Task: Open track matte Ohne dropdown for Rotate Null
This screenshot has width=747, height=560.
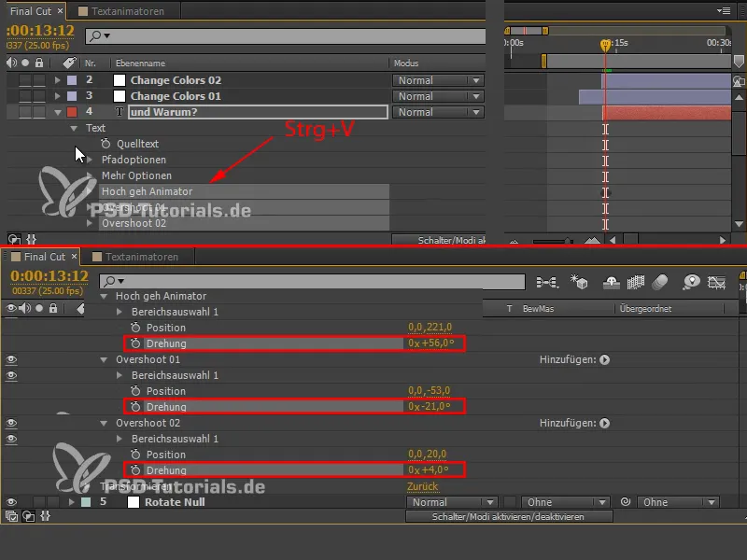Action: click(565, 502)
